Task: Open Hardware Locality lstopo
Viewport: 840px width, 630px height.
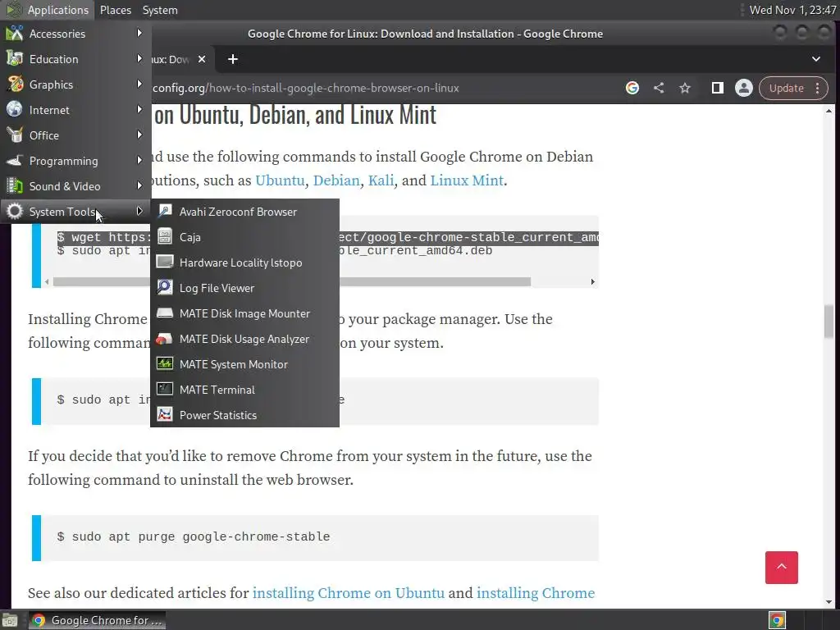Action: coord(244,262)
